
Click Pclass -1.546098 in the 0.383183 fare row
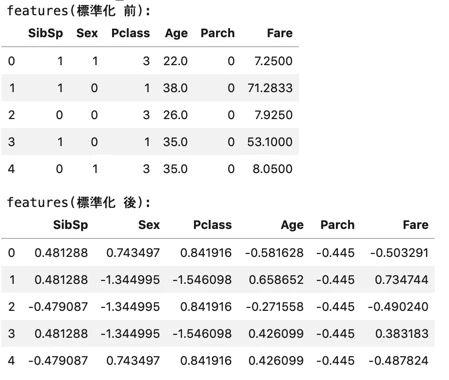[x=202, y=334]
